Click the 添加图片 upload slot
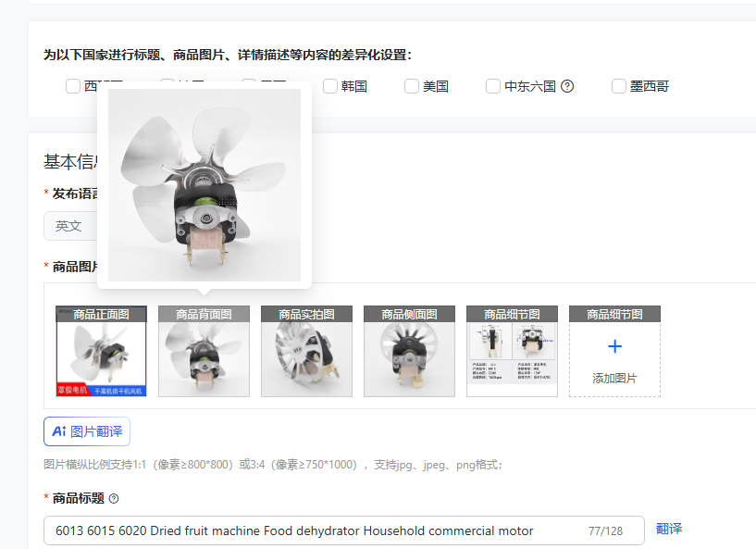Viewport: 756px width, 549px height. [614, 351]
